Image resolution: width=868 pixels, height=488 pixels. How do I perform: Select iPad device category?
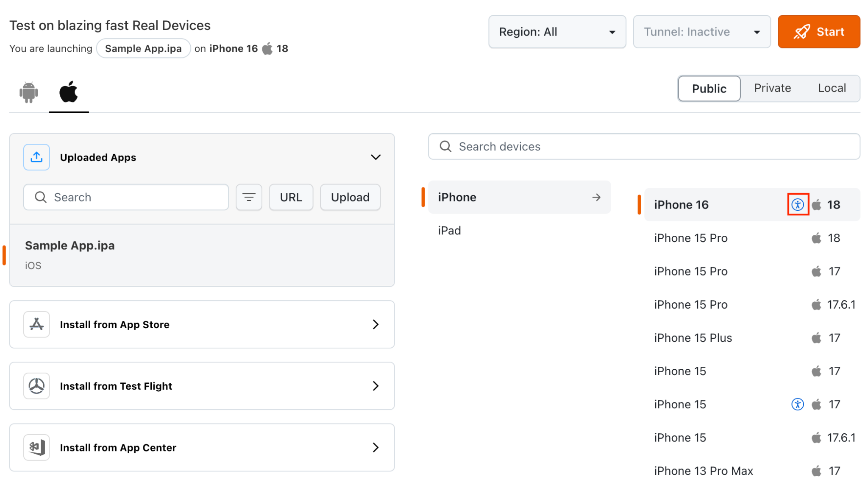tap(450, 231)
